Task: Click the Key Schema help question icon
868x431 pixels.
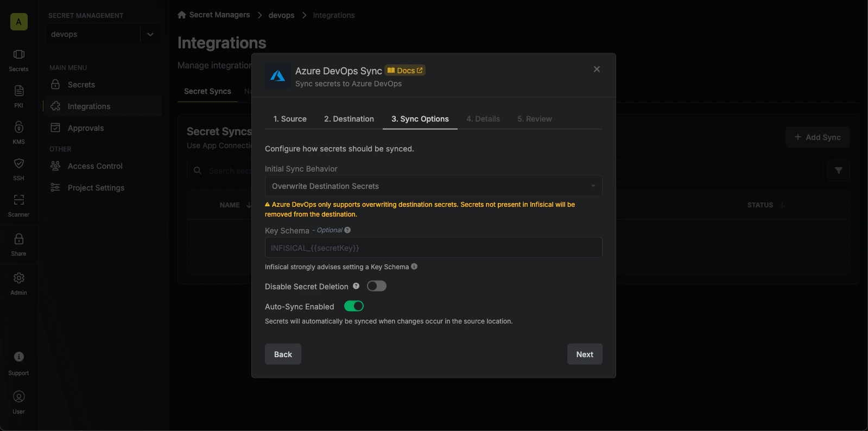Action: pyautogui.click(x=347, y=230)
